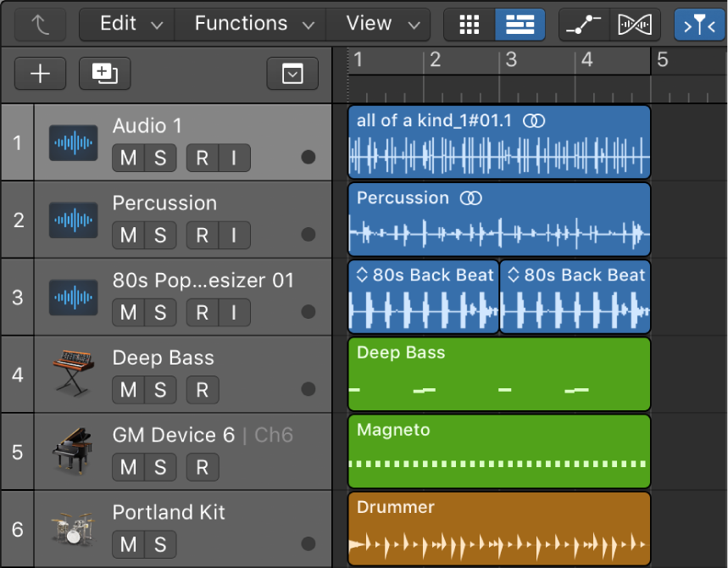Image resolution: width=728 pixels, height=568 pixels.
Task: Select track number 4 header
Action: pyautogui.click(x=17, y=375)
